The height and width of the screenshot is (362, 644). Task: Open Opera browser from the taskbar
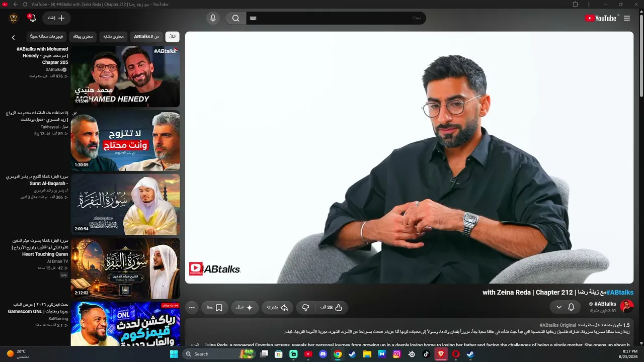coord(456,354)
